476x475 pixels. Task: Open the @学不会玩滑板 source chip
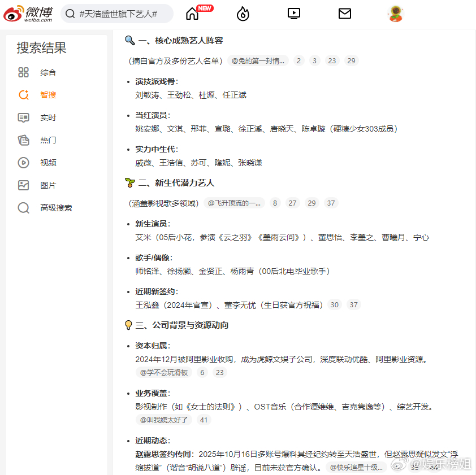[164, 372]
